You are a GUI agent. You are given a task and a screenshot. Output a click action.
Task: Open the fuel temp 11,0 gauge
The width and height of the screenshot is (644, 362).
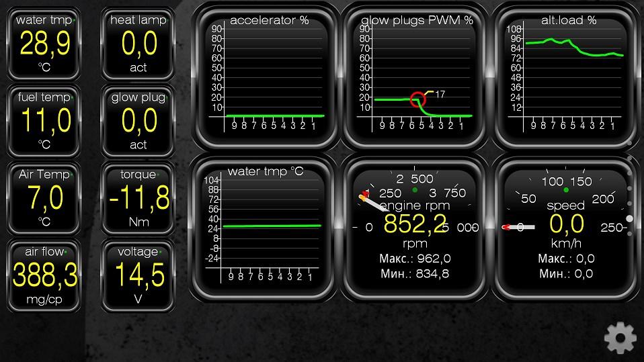tap(44, 121)
